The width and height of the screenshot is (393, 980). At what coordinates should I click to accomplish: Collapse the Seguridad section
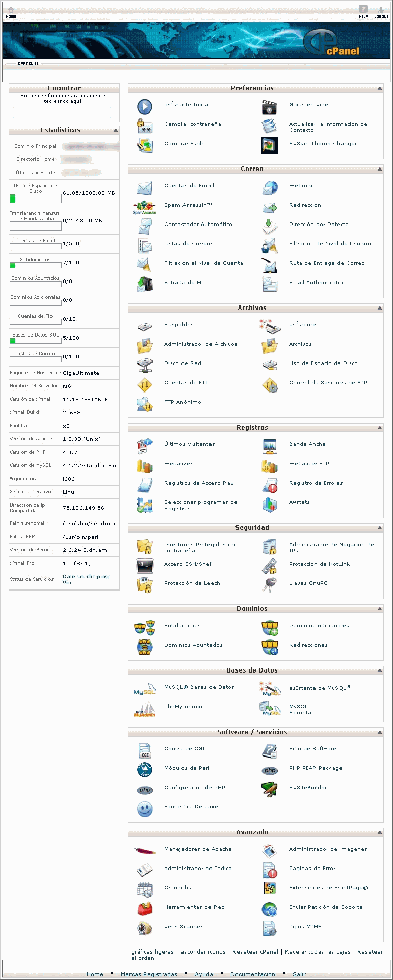click(x=380, y=528)
